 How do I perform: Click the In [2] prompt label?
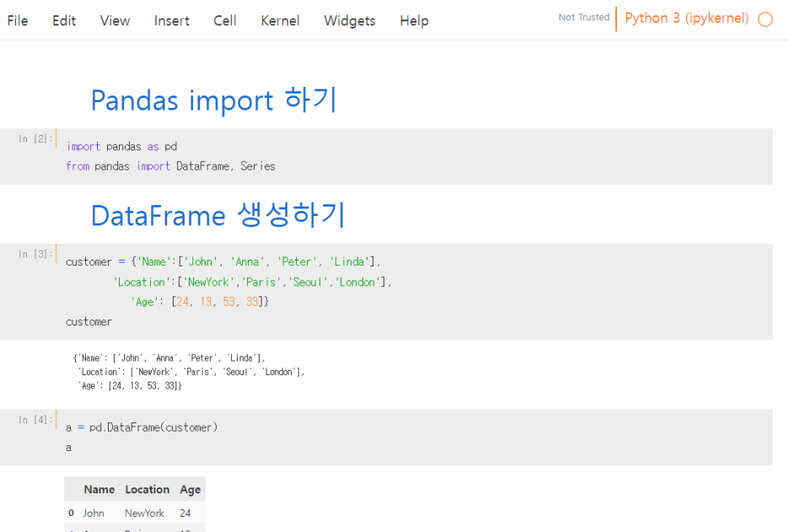coord(35,138)
